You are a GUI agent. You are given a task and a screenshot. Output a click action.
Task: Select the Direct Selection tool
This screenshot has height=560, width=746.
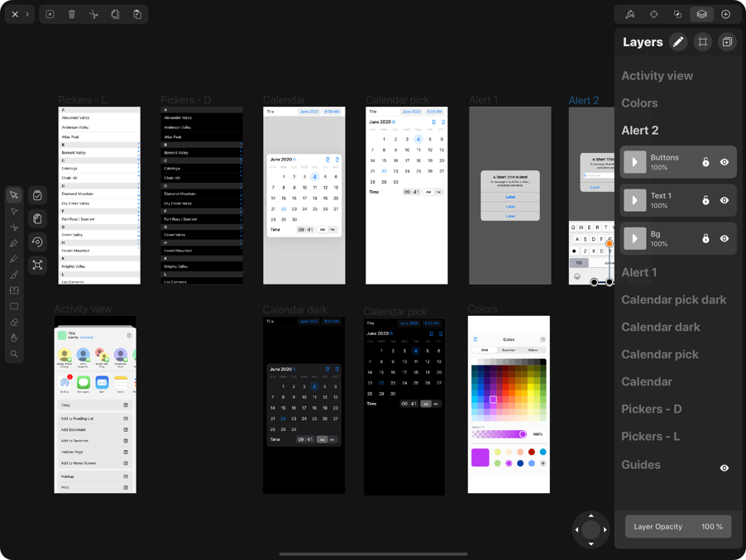coord(14,211)
